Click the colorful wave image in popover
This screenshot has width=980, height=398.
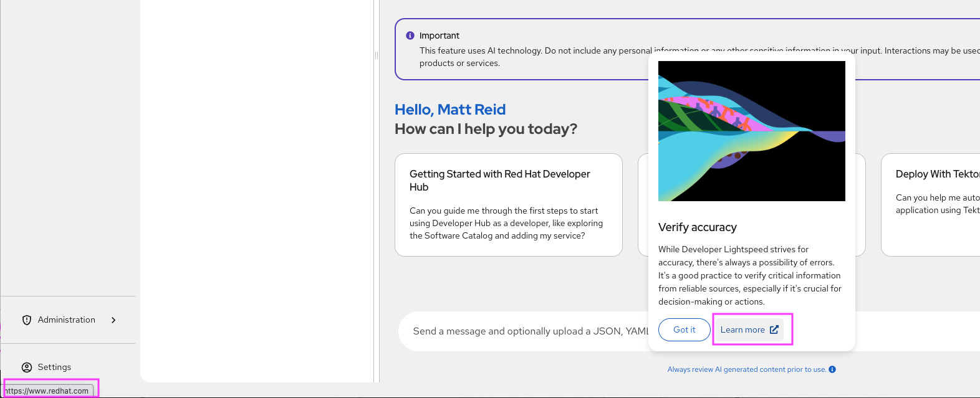[x=751, y=131]
